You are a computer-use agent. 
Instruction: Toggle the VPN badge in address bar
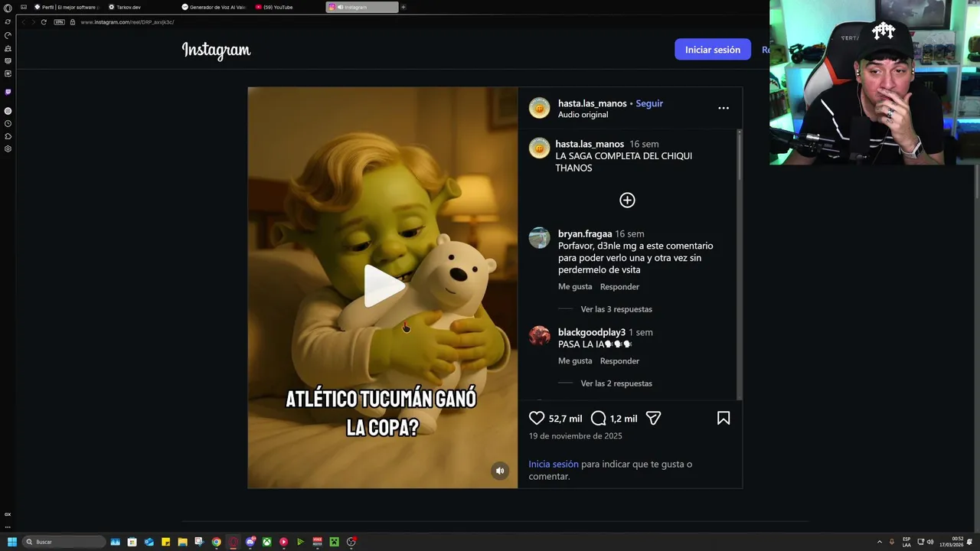pyautogui.click(x=59, y=22)
